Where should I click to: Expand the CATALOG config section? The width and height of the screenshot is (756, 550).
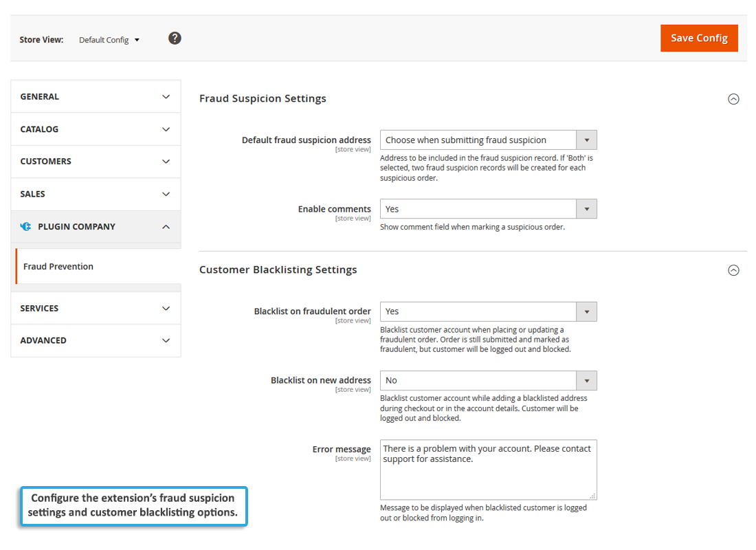tap(96, 129)
